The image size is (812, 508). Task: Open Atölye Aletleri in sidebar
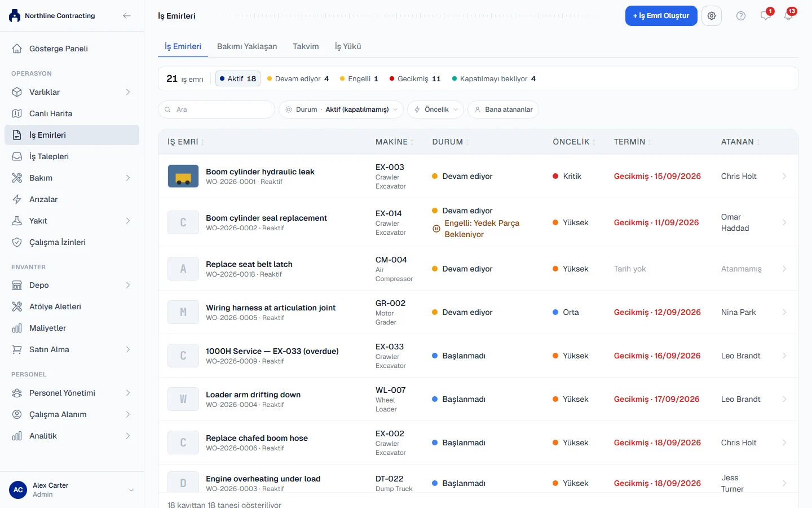pyautogui.click(x=72, y=306)
